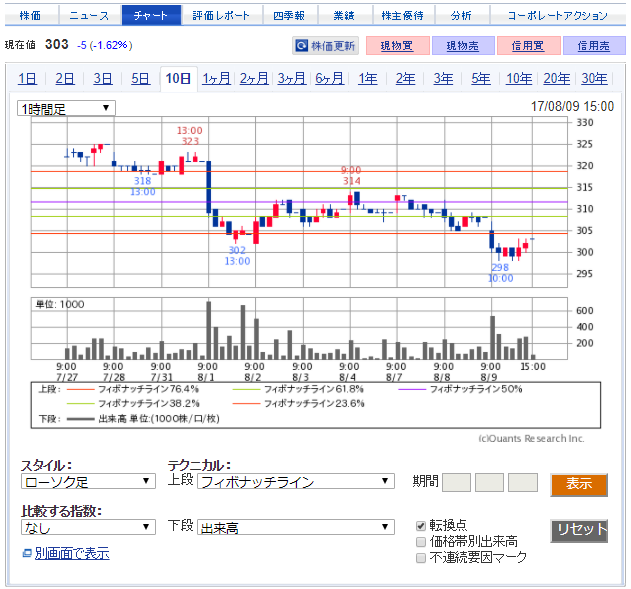Click the 323 turning point label at 13:00
Viewport: 631px width, 589px height.
190,136
